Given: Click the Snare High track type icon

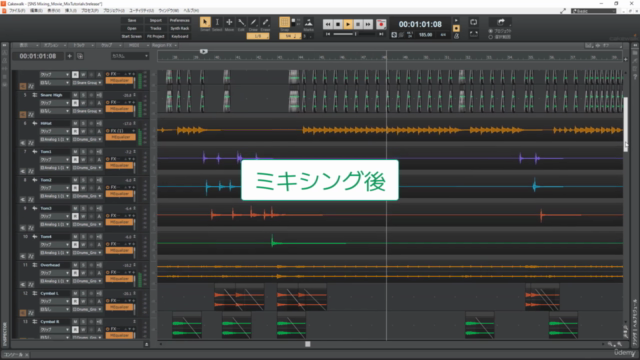Looking at the screenshot, I should [35, 95].
